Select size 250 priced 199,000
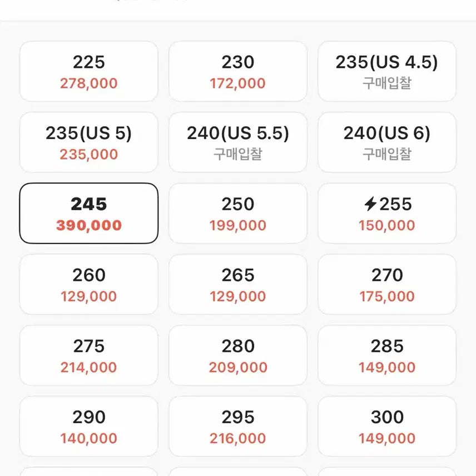The height and width of the screenshot is (476, 476). (238, 214)
